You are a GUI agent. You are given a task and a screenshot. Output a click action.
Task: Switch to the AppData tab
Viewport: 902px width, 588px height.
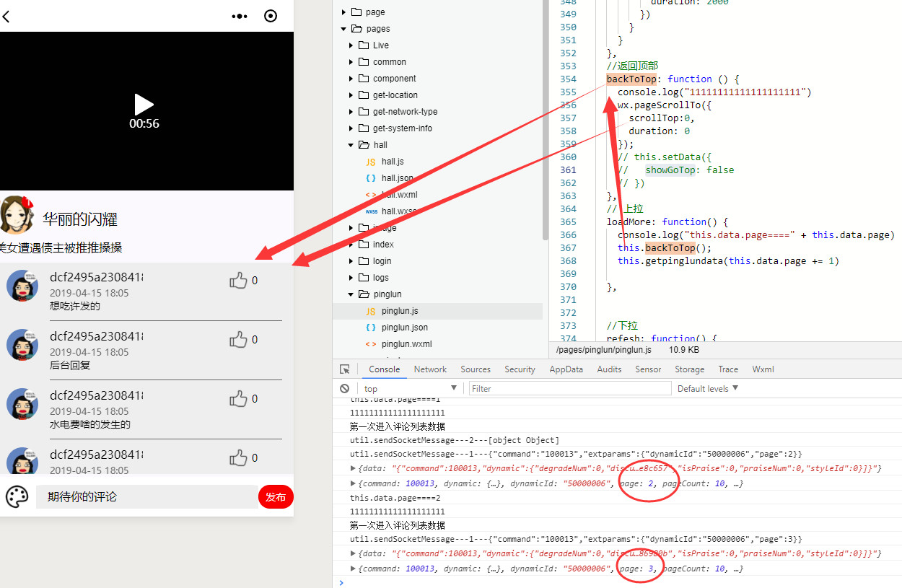pyautogui.click(x=566, y=369)
